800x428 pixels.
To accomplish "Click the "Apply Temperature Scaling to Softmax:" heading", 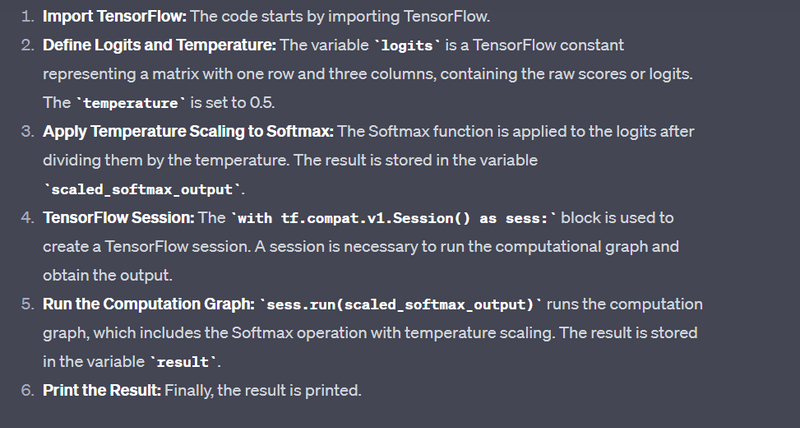I will coord(188,131).
